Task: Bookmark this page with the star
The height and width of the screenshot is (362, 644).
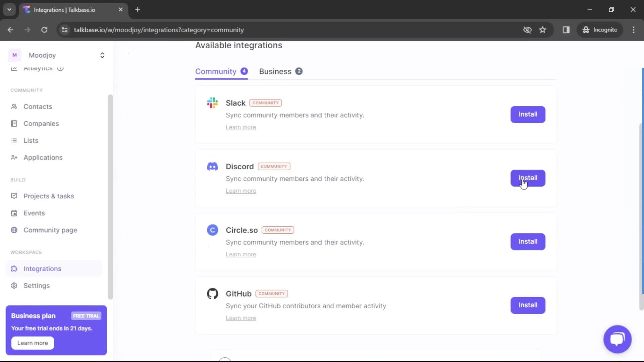Action: point(543,29)
